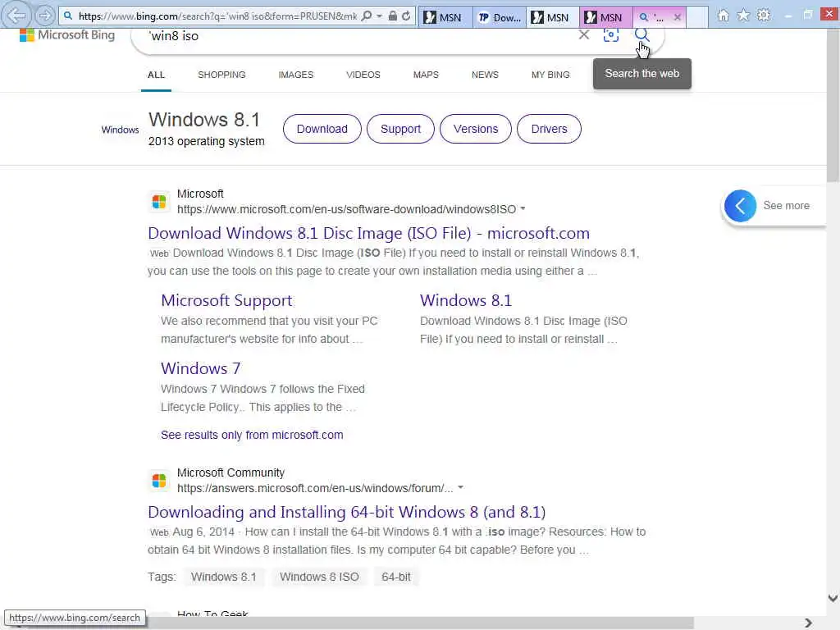The image size is (840, 630).
Task: Open the Microsoft Support sublink
Action: (226, 300)
